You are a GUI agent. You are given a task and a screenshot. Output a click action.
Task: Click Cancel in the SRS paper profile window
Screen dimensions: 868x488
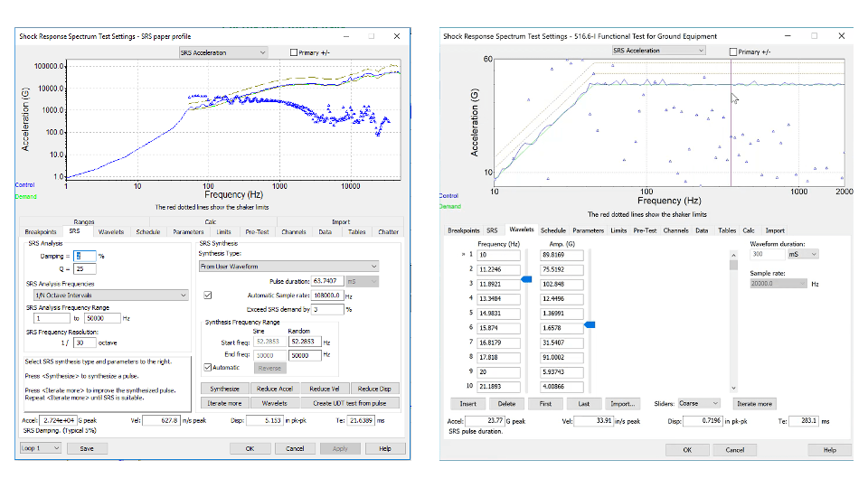pyautogui.click(x=295, y=449)
